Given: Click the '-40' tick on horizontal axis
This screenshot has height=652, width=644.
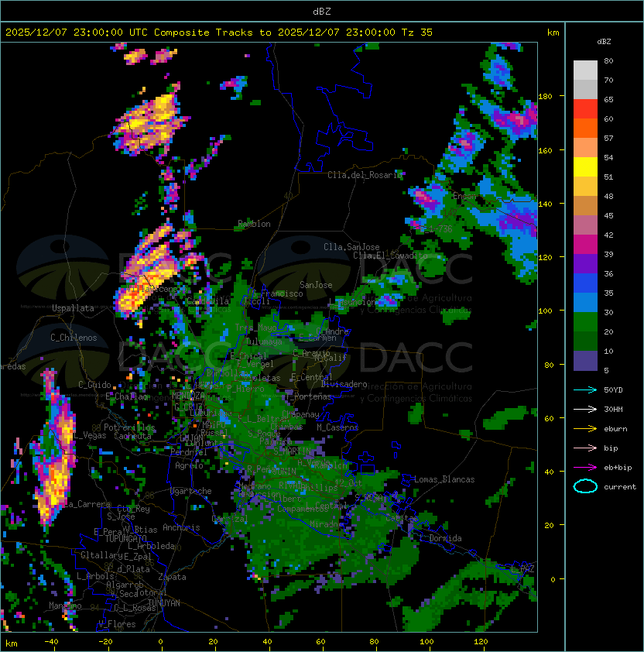Looking at the screenshot, I should 51,642.
